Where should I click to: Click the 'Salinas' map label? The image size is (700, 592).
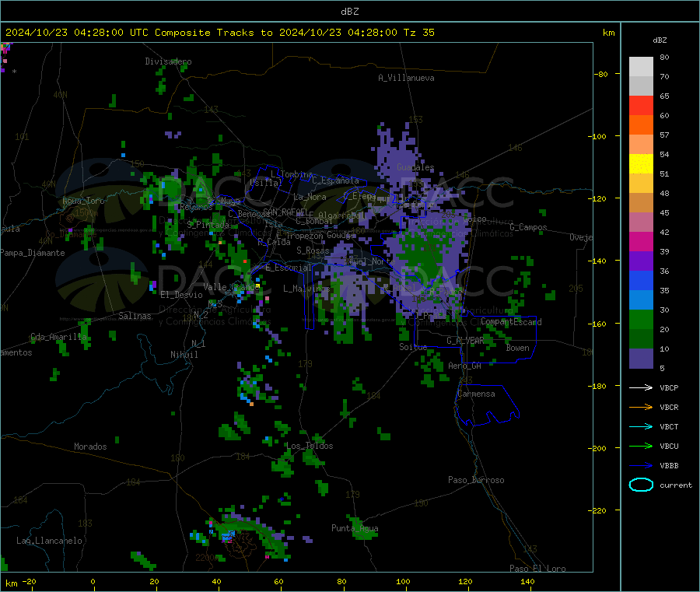click(x=135, y=316)
